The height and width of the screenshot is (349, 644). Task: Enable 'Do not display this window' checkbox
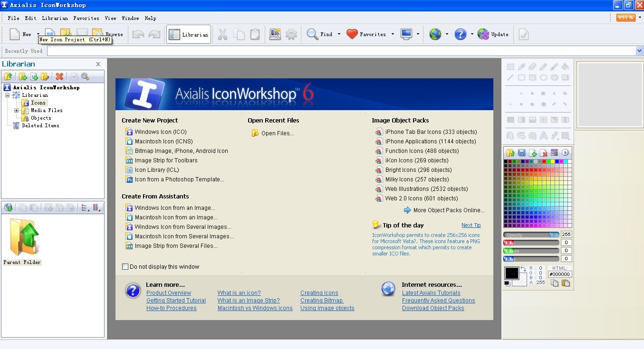(x=125, y=267)
